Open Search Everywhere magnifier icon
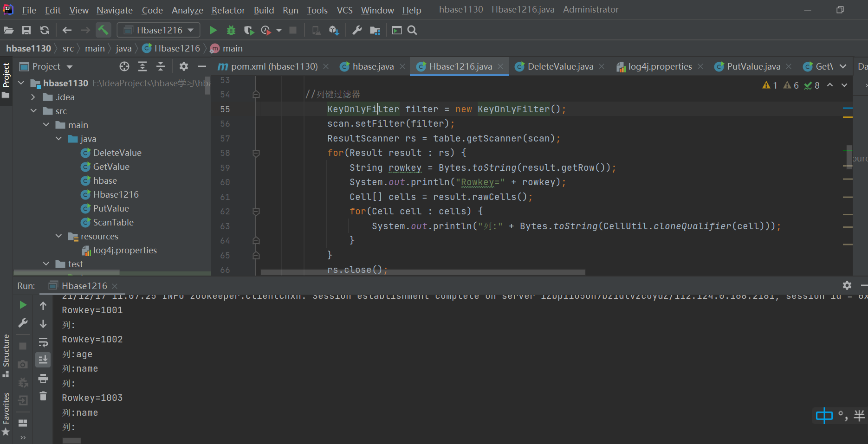This screenshot has height=444, width=868. [x=412, y=30]
